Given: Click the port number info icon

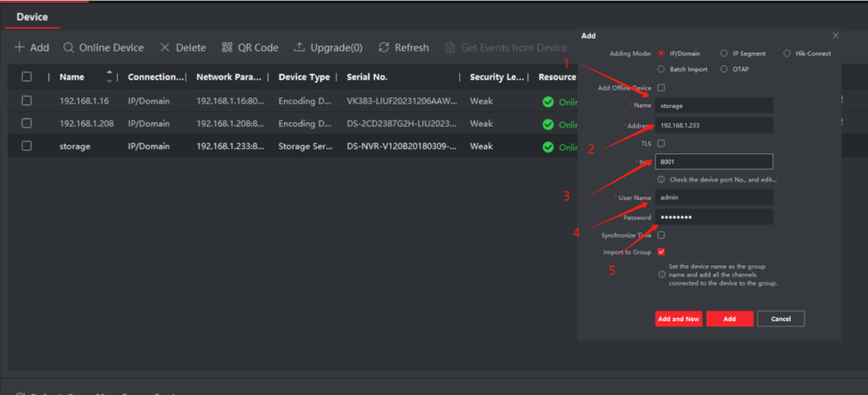Looking at the screenshot, I should coord(661,180).
